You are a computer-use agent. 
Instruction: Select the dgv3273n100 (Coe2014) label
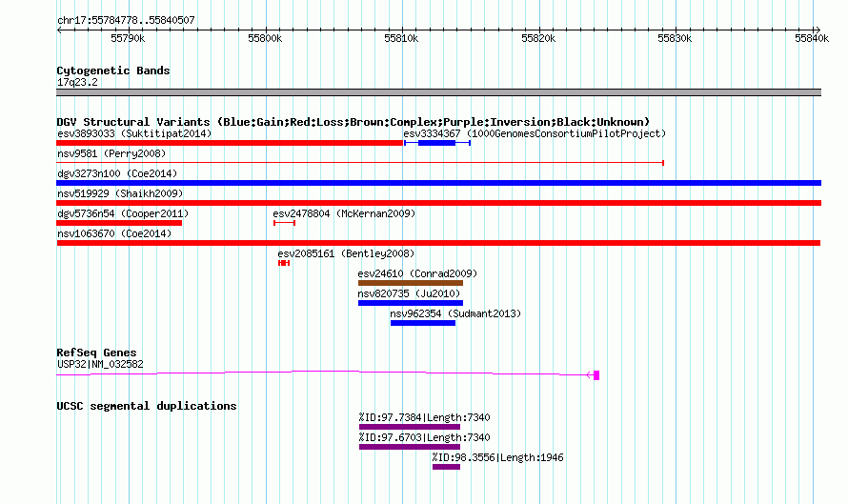(117, 173)
